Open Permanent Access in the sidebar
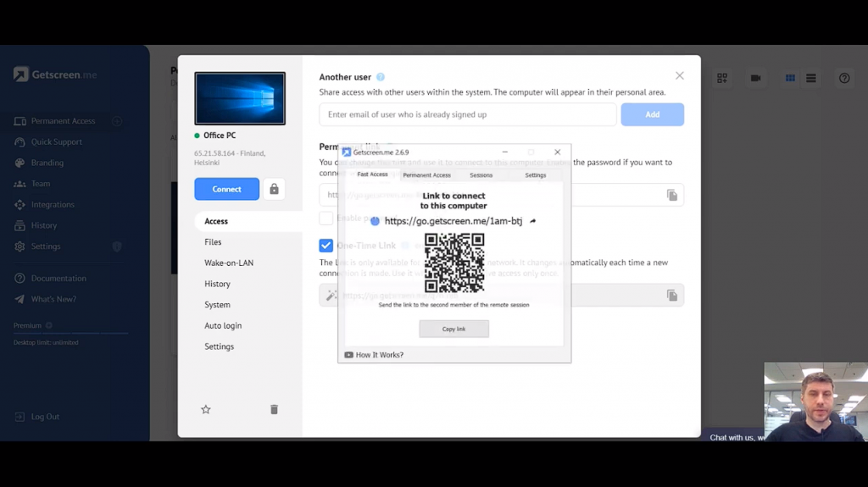Screen dimensions: 868x487 tap(63, 121)
